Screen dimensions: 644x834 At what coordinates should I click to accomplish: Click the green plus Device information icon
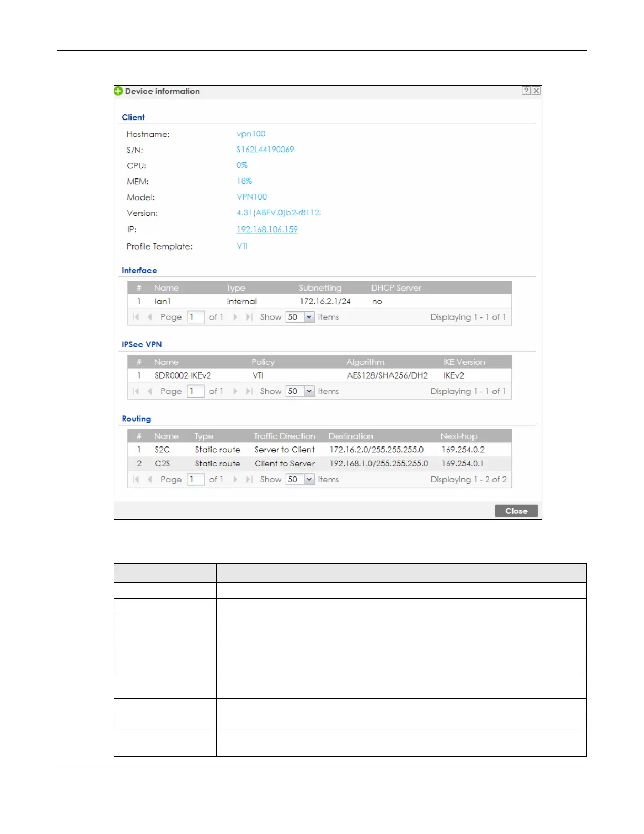pyautogui.click(x=118, y=91)
